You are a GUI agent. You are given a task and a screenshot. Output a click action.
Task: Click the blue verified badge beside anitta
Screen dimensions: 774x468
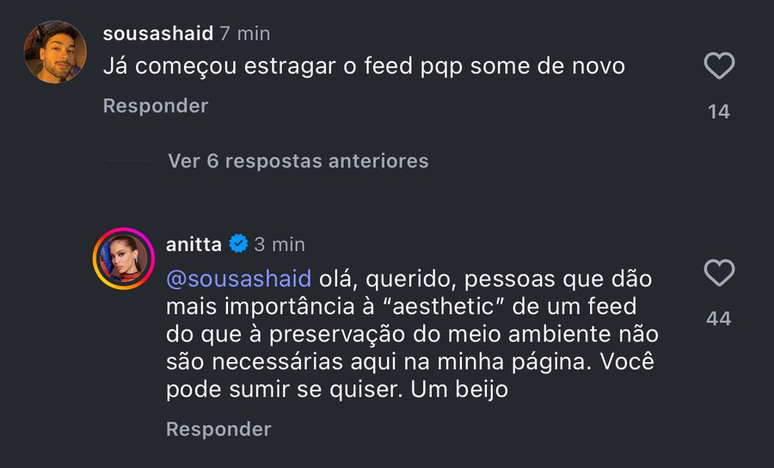pos(239,243)
